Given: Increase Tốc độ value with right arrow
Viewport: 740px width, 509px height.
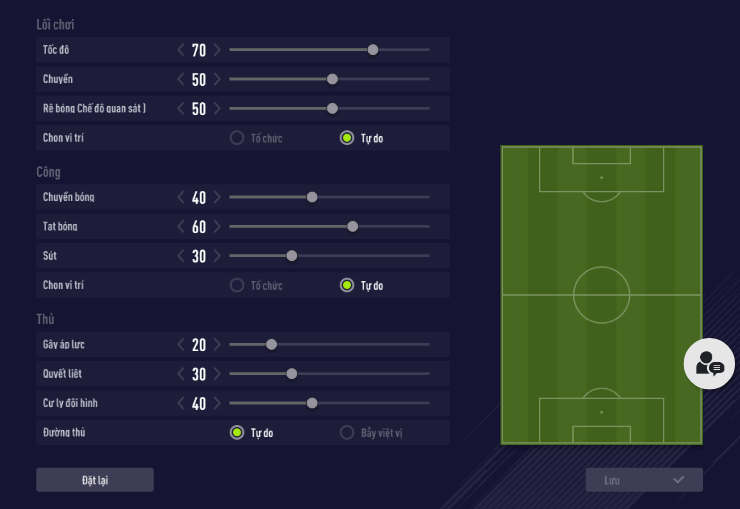Looking at the screenshot, I should pos(217,50).
